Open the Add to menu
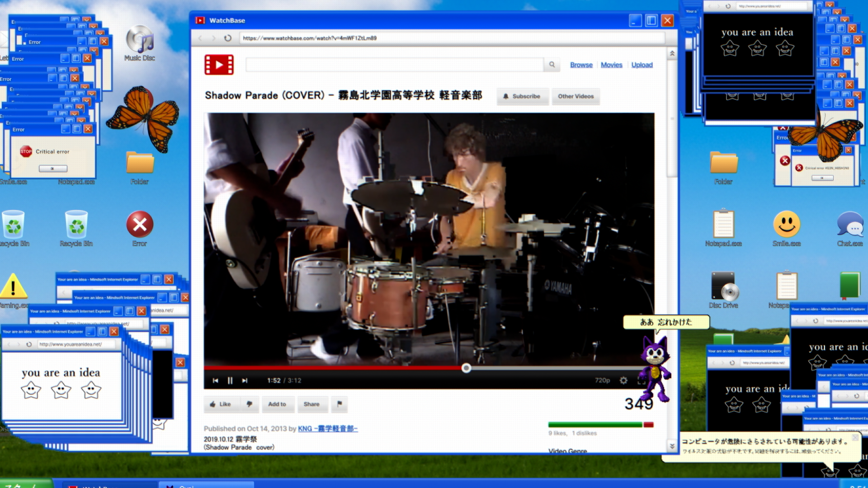This screenshot has height=488, width=868. coord(277,404)
